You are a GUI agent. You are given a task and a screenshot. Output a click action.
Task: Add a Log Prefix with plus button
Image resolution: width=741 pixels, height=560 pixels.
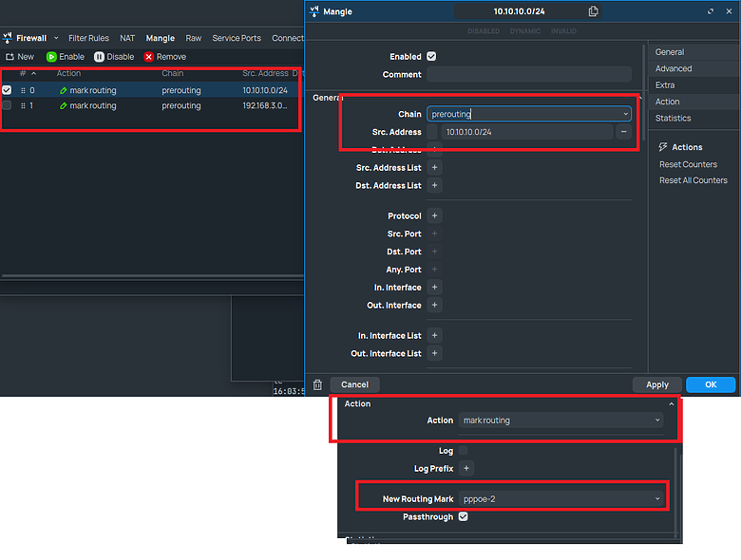466,468
